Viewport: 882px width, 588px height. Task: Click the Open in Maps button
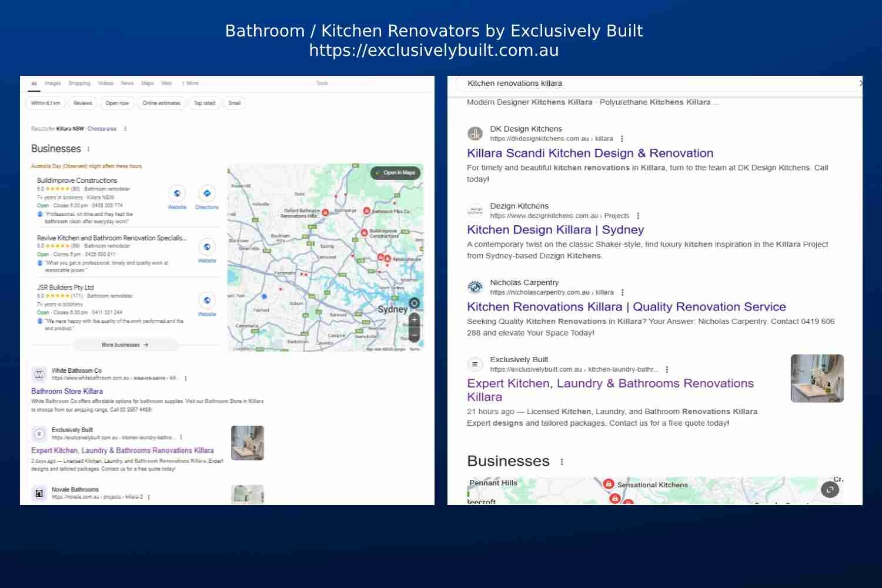[396, 173]
